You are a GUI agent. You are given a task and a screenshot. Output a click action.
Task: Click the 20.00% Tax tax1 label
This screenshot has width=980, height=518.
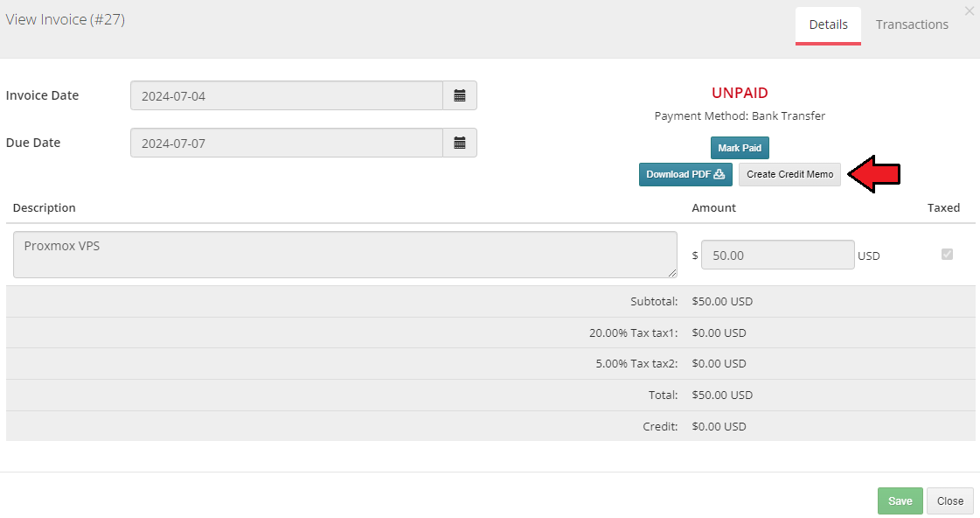pos(633,332)
